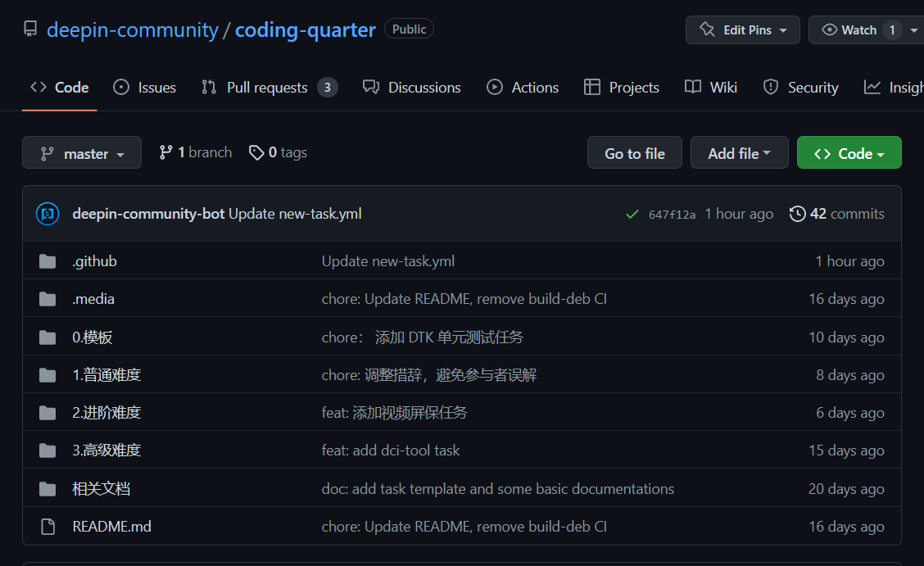Open commit 'feat: 添加视频屏保任务'
Image resolution: width=924 pixels, height=566 pixels.
tap(394, 413)
